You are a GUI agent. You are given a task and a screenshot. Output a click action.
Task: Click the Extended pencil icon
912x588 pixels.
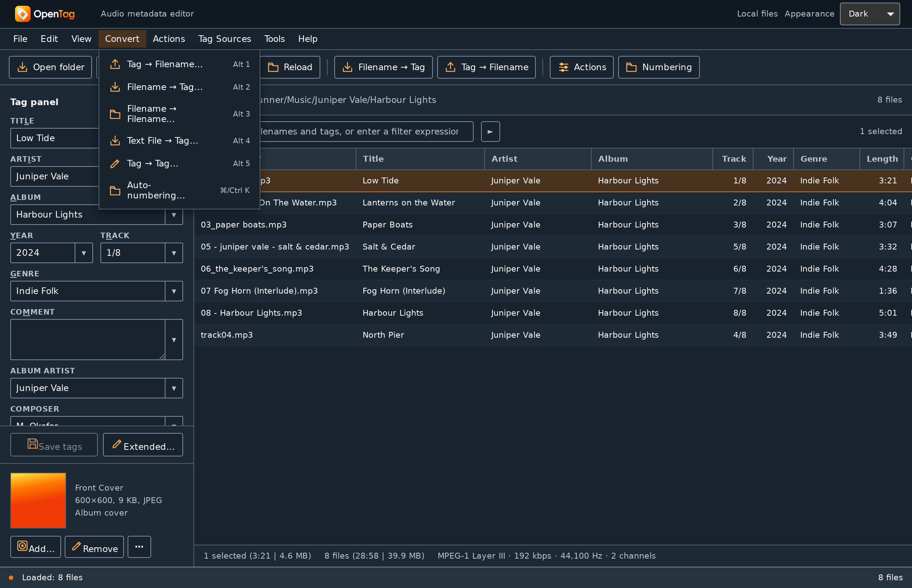tap(117, 444)
